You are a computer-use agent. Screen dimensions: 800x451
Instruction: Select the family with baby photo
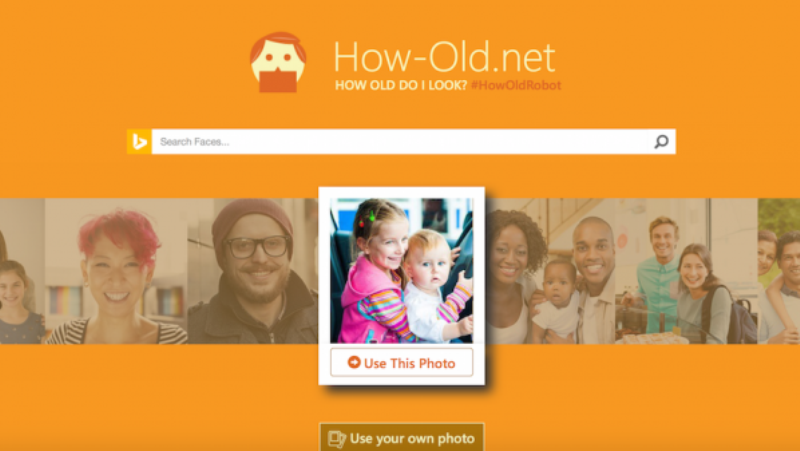pyautogui.click(x=550, y=271)
